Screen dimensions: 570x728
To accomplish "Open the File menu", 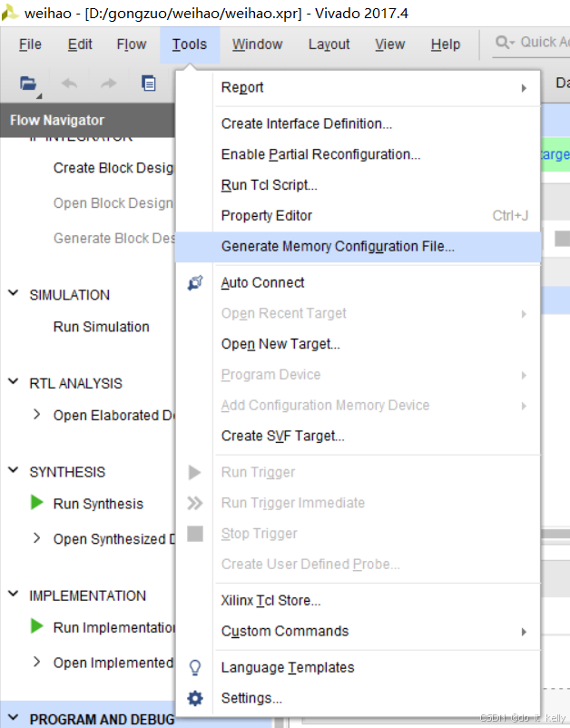I will pos(30,44).
